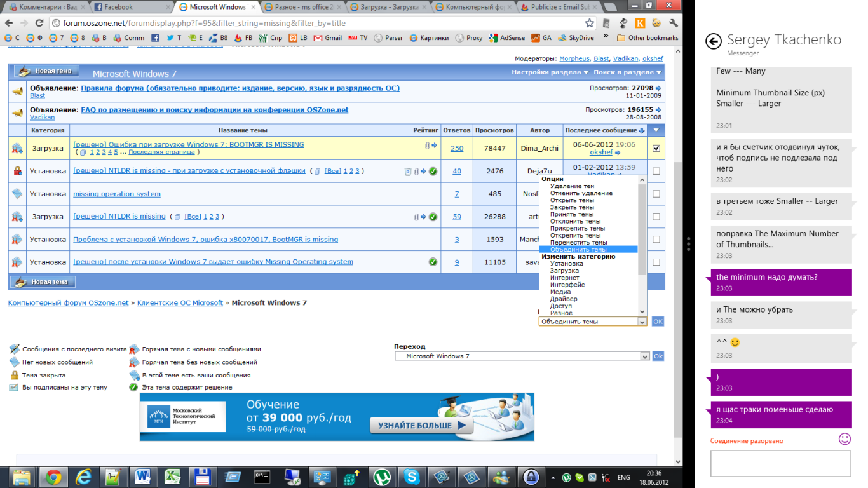
Task: Choose 'Закрыть темы' from the options list
Action: point(572,207)
